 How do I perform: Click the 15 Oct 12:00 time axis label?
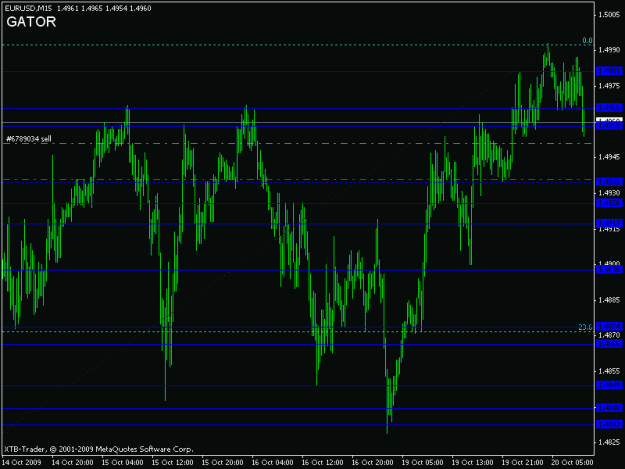pos(172,463)
